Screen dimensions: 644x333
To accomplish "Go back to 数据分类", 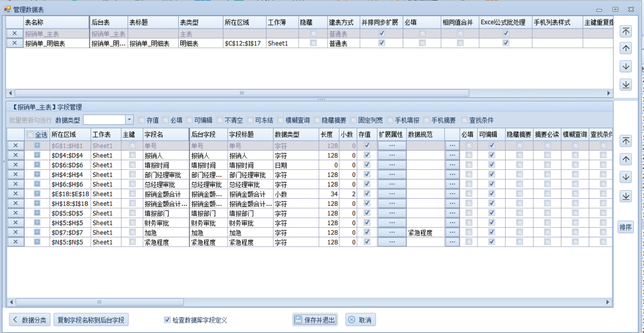I will click(30, 320).
